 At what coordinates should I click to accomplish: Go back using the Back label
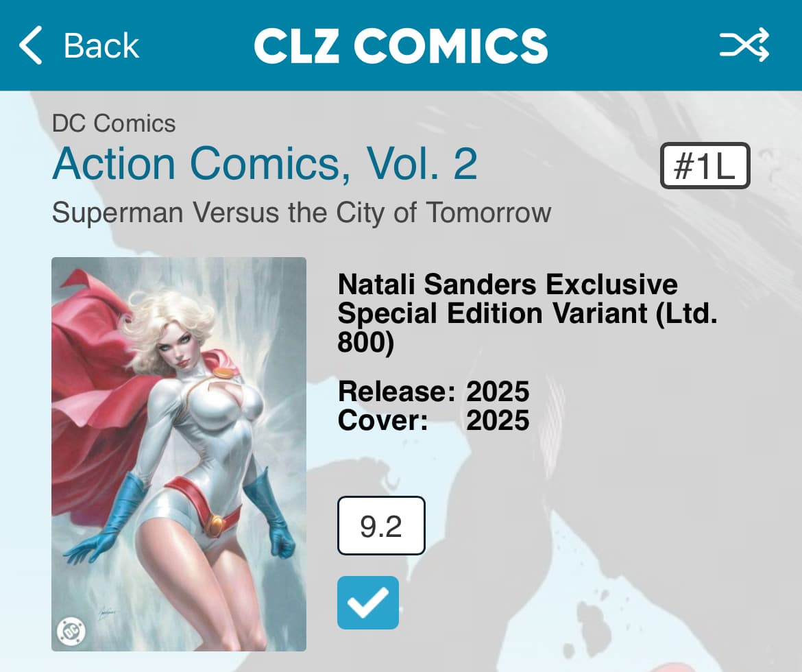(101, 45)
